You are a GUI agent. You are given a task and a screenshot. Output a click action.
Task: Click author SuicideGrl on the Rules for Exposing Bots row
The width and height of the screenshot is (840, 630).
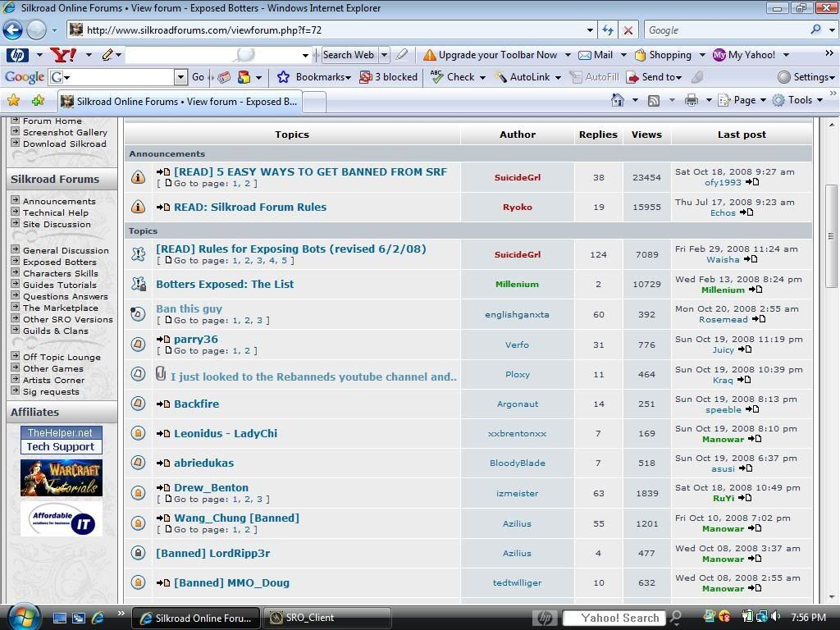(x=518, y=254)
